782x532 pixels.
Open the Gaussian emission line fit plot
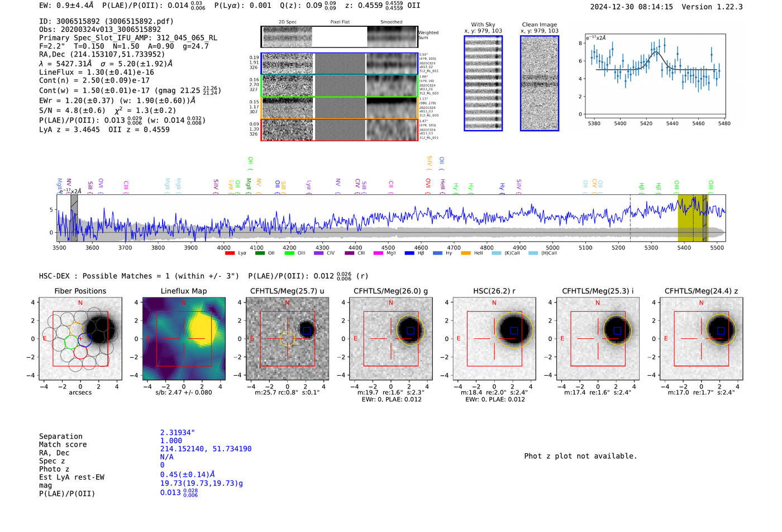[655, 76]
